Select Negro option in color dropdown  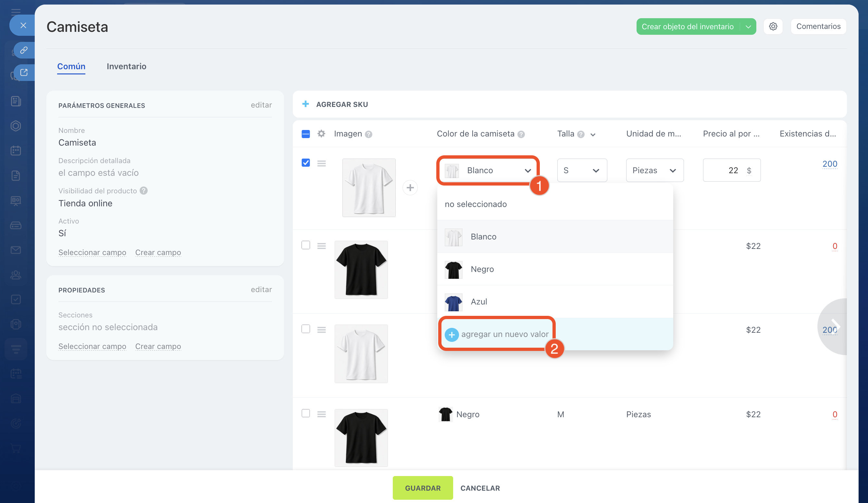click(482, 269)
